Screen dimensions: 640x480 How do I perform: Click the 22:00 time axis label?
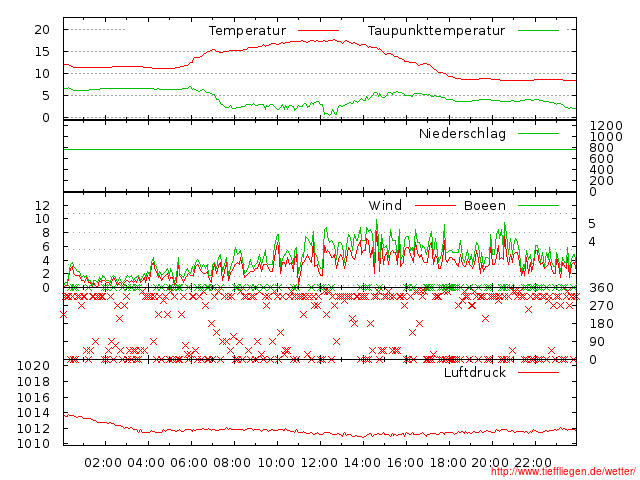coord(533,463)
